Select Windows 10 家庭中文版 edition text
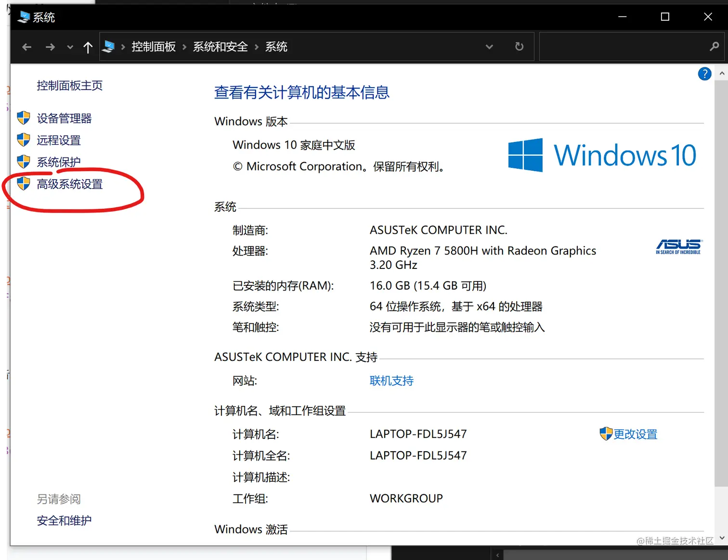This screenshot has width=728, height=560. (x=294, y=145)
